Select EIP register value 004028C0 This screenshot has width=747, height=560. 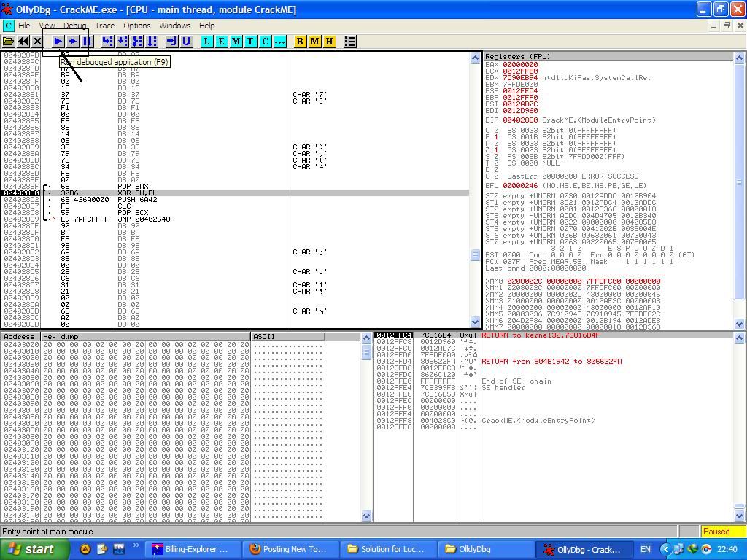(520, 120)
